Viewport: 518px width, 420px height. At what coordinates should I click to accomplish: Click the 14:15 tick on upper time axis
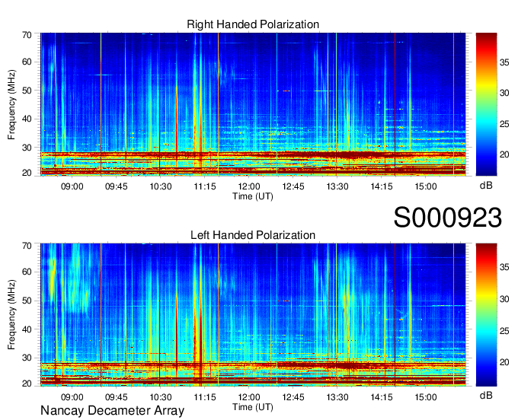coord(382,186)
